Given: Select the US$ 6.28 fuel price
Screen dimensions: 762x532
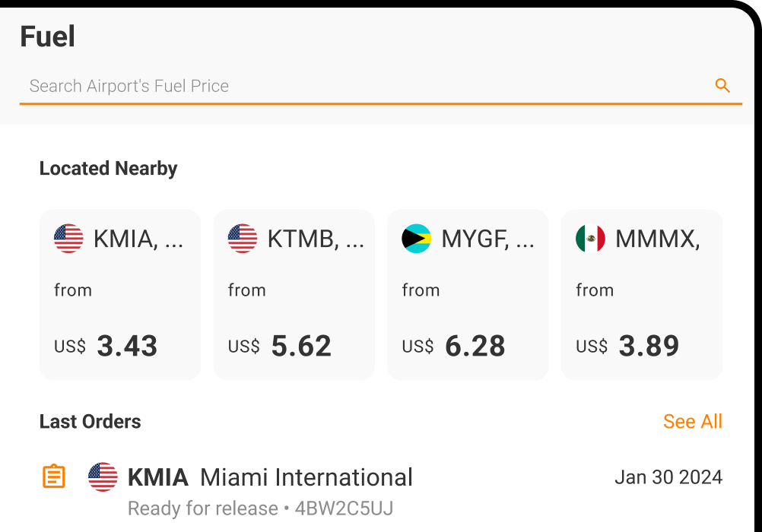Looking at the screenshot, I should tap(454, 347).
